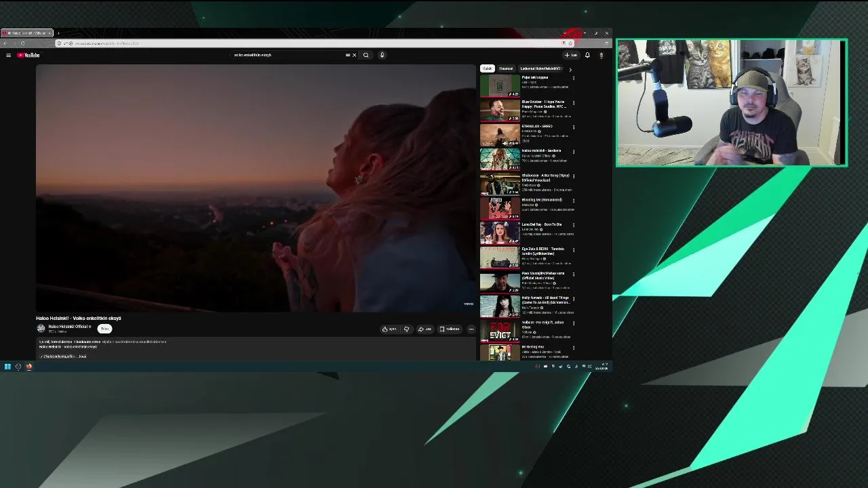Start voice search with microphone icon
The width and height of the screenshot is (868, 488).
[x=382, y=56]
